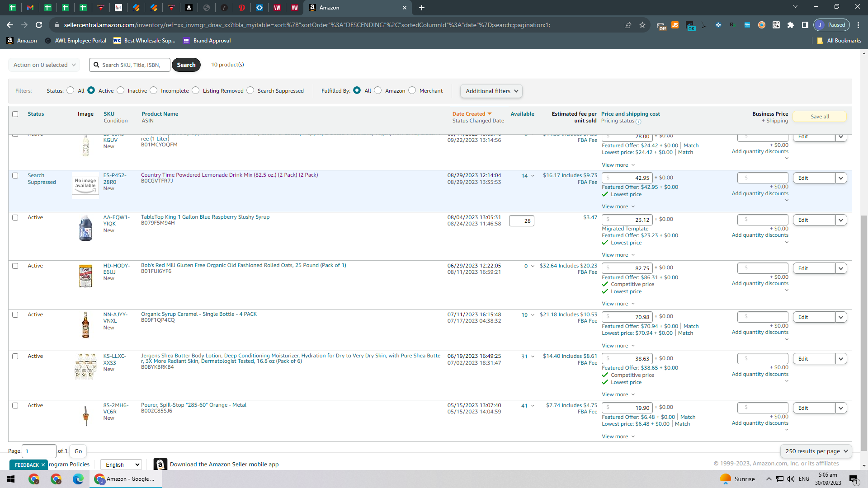Image resolution: width=868 pixels, height=488 pixels.
Task: Click Match next to Featured Offer $6.48
Action: (688, 417)
